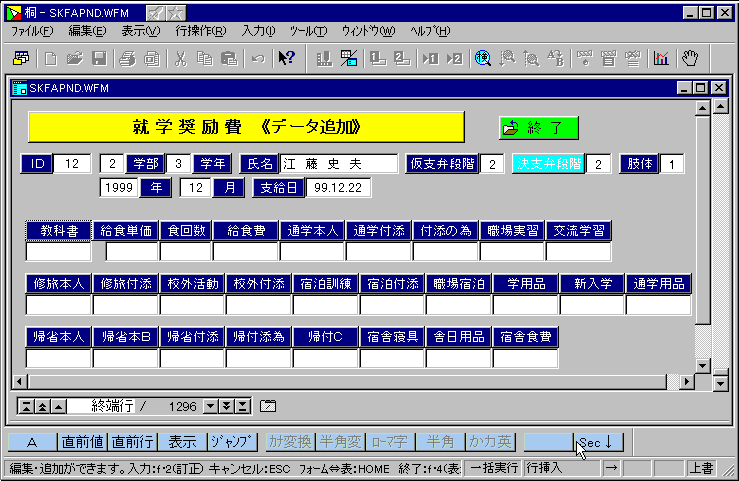Click the first toolbar icon at far left
Image resolution: width=739 pixels, height=481 pixels.
[20, 58]
